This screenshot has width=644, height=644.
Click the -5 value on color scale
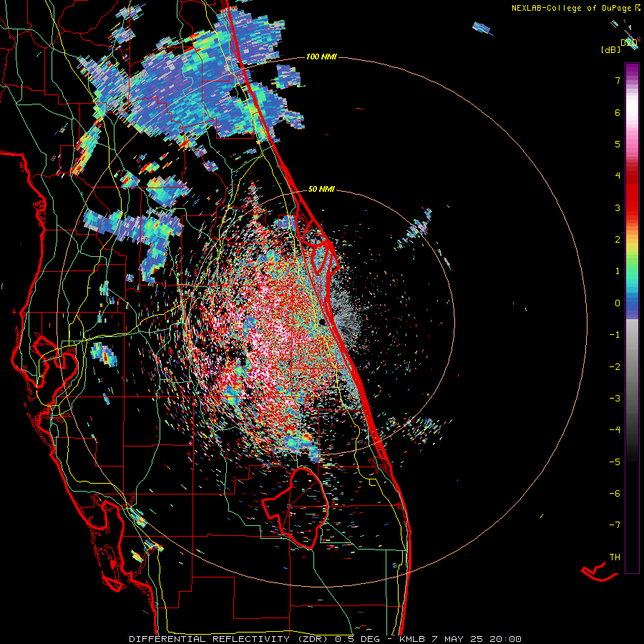615,462
